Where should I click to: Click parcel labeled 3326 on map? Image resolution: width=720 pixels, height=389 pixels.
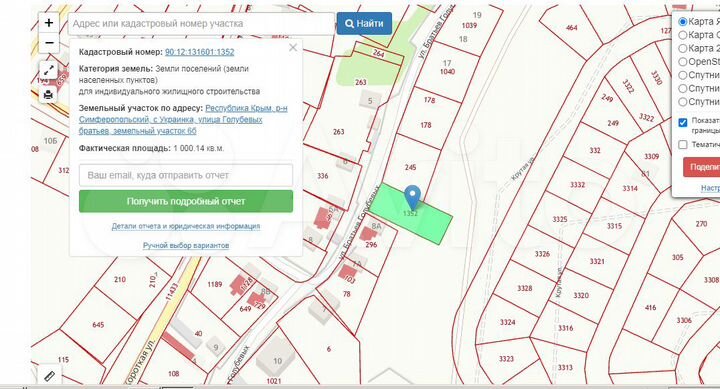point(542,254)
